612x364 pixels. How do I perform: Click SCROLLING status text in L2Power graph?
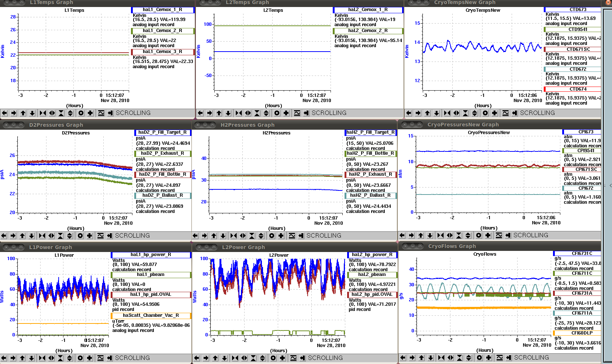tap(325, 358)
